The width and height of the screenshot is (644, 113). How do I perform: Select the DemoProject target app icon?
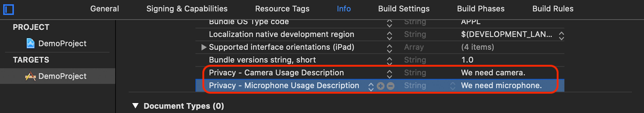point(30,76)
